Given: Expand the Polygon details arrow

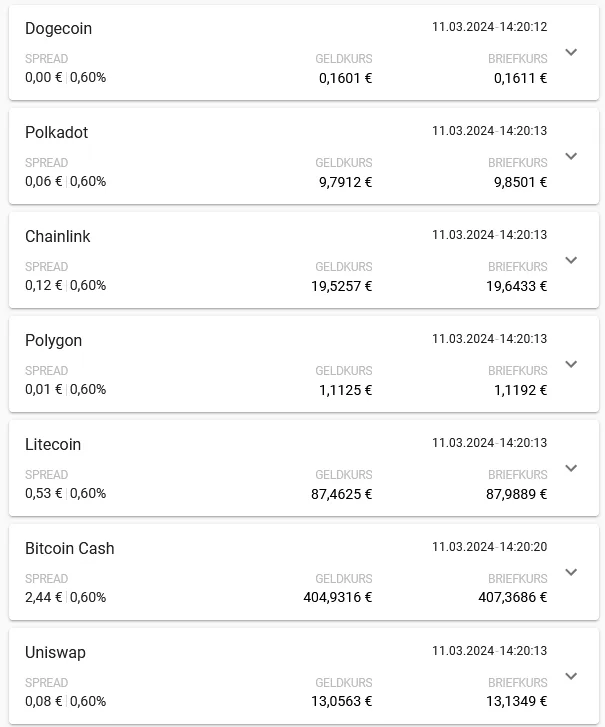Looking at the screenshot, I should (x=571, y=364).
